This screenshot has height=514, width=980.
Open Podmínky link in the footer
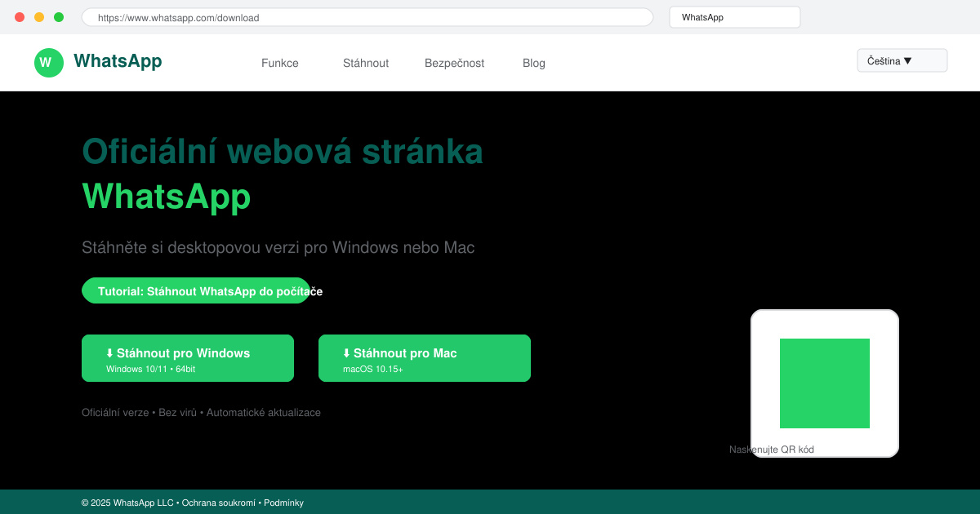(283, 503)
